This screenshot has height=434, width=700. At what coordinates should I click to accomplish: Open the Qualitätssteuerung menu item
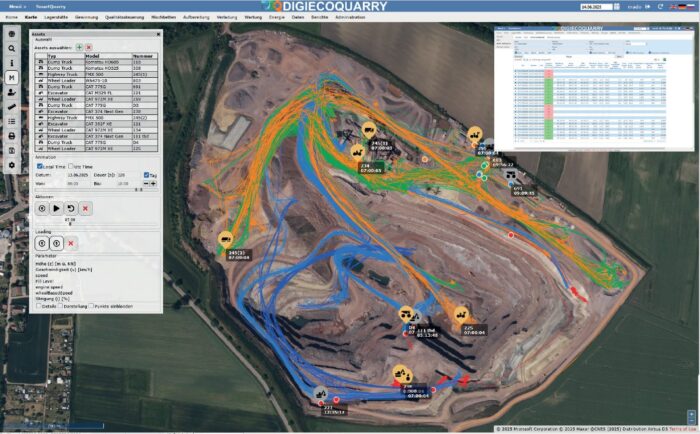[125, 17]
